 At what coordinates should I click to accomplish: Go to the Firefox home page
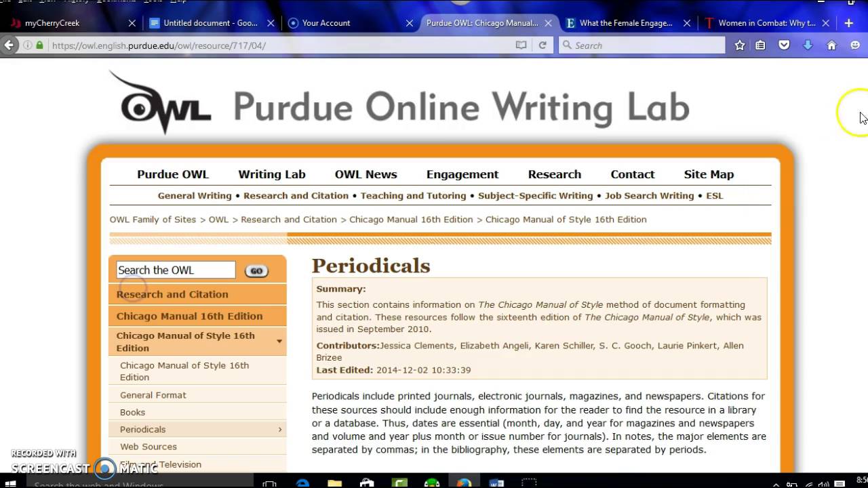[x=831, y=45]
